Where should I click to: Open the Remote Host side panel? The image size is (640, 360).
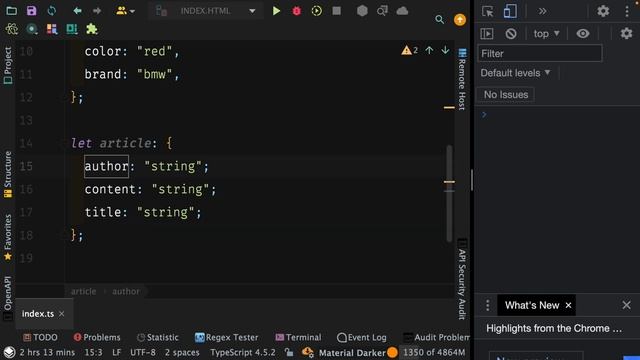tap(462, 80)
